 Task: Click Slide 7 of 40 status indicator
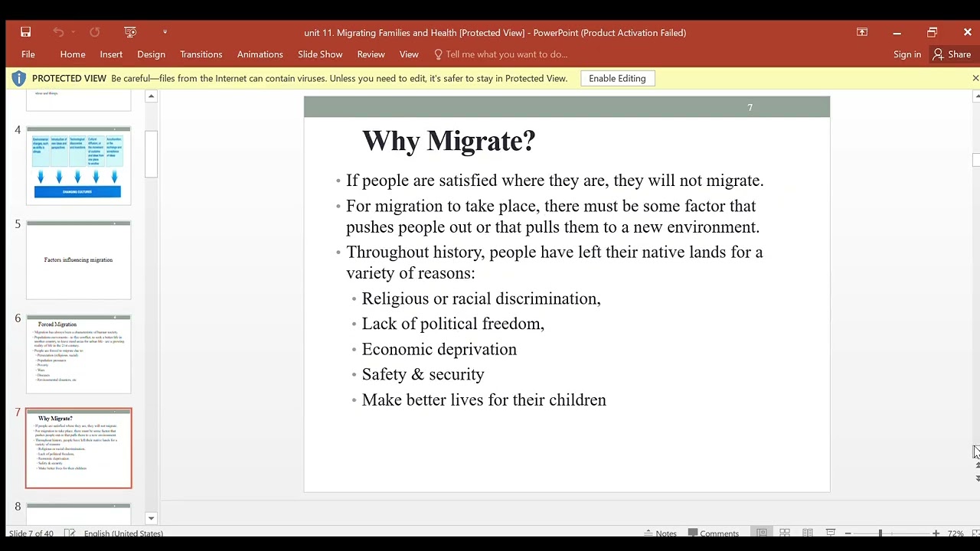pos(31,533)
